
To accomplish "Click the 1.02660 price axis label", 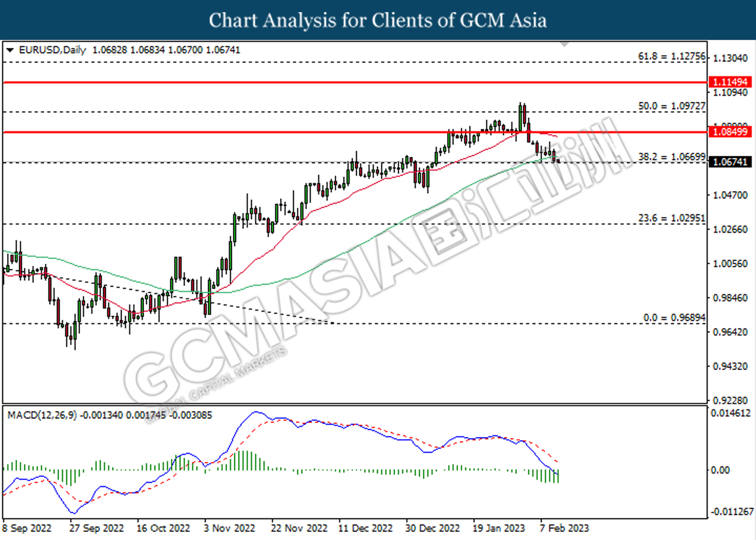I will [x=730, y=229].
